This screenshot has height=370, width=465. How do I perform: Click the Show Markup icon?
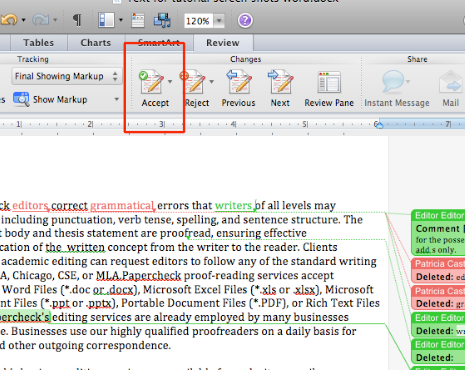coord(21,99)
